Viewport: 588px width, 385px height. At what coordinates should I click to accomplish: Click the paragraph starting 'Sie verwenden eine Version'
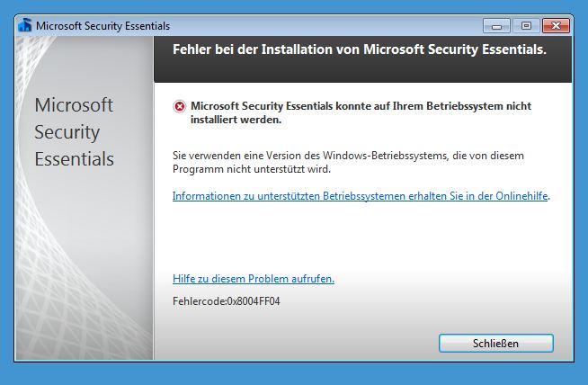(x=347, y=162)
